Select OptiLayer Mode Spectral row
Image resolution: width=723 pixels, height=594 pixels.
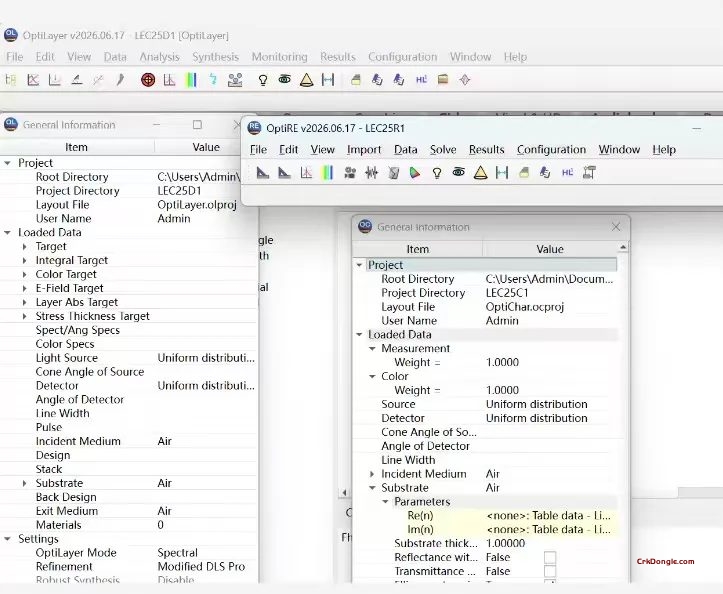pos(129,553)
